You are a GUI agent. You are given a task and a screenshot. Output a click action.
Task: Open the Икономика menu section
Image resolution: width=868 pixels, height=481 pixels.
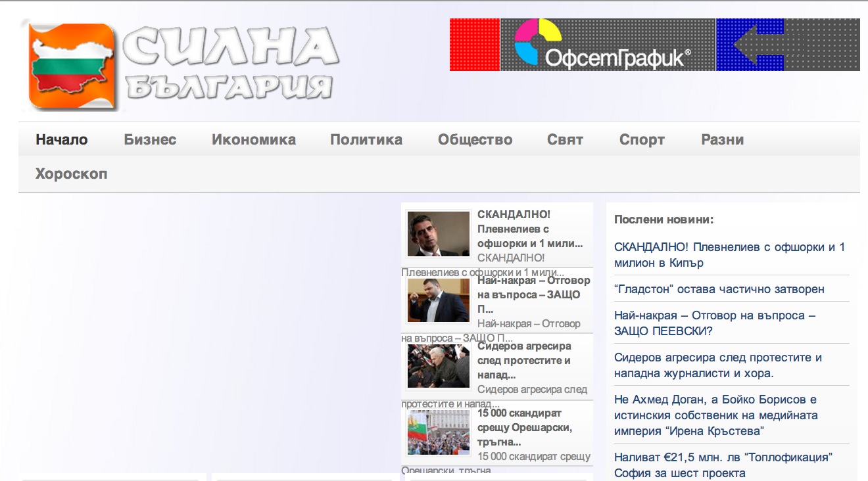click(x=253, y=139)
